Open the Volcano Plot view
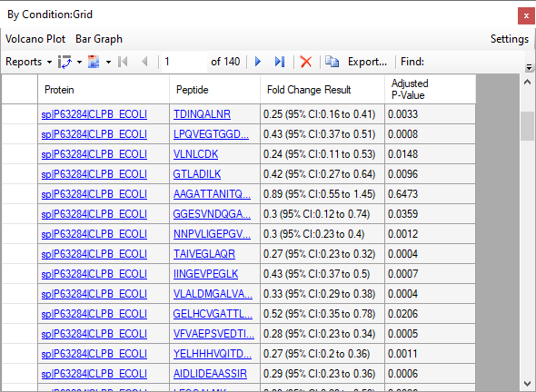The image size is (536, 392). (x=35, y=39)
